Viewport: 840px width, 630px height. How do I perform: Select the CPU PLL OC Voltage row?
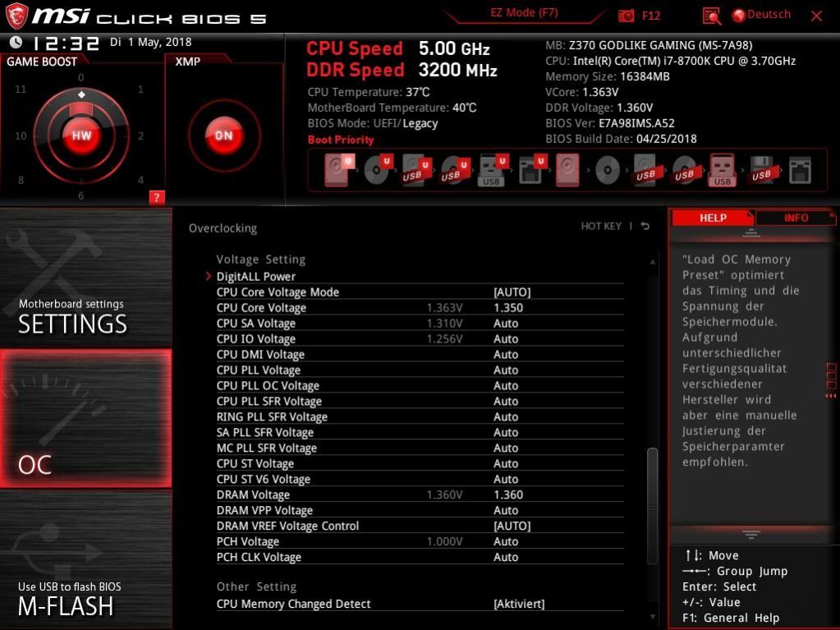420,386
